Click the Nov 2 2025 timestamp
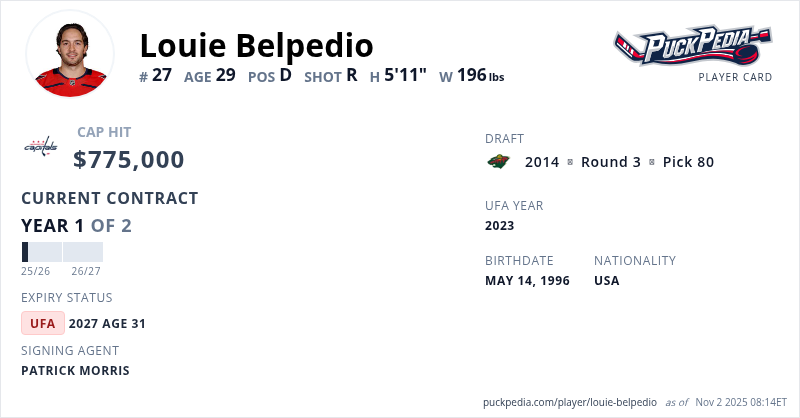This screenshot has width=800, height=418. coord(738,402)
